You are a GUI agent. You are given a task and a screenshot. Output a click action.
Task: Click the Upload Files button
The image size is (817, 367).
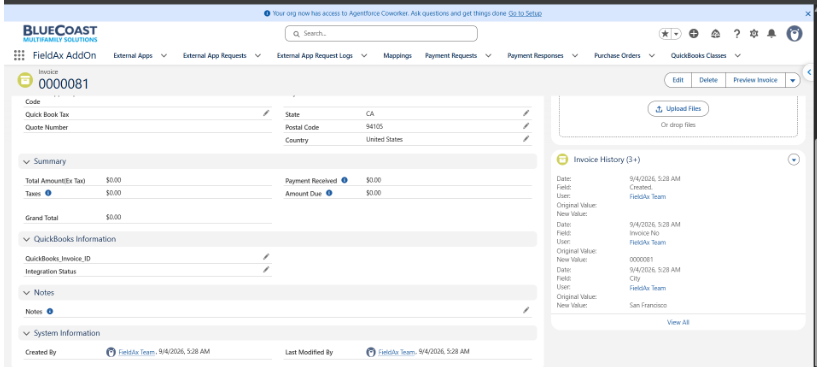pos(678,109)
